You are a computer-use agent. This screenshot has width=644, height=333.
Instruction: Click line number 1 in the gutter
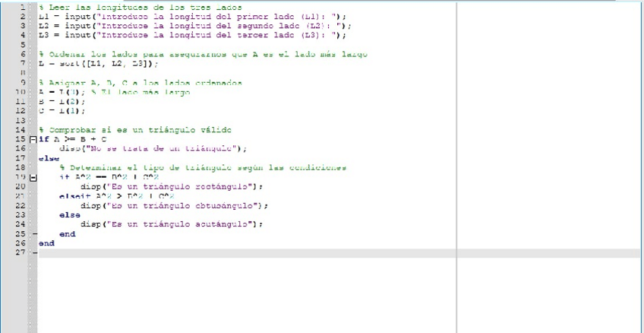click(x=23, y=7)
